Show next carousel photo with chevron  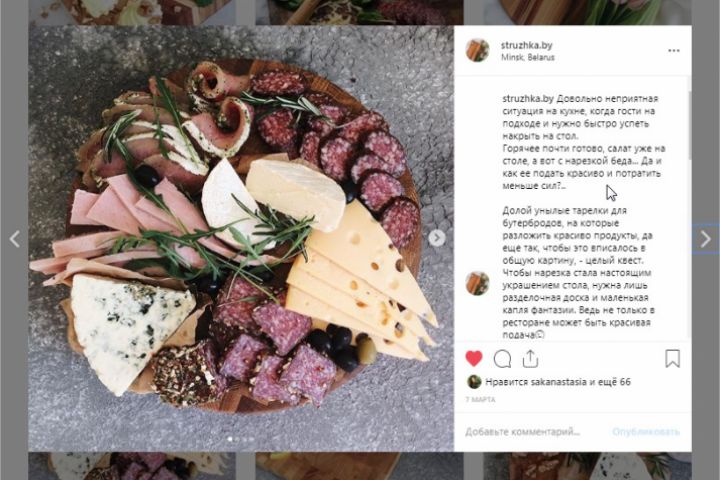(x=437, y=238)
